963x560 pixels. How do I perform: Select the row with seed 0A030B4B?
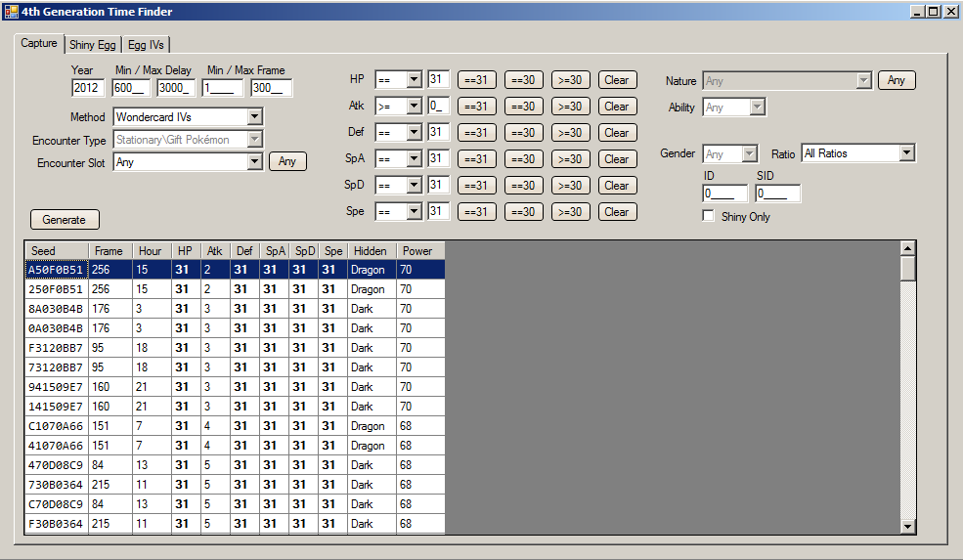click(236, 328)
